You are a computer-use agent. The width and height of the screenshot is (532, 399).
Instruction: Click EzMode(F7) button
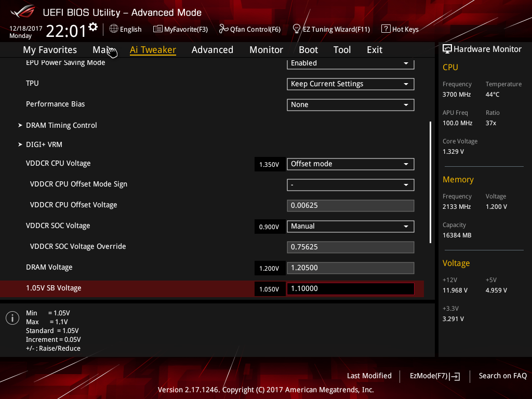pos(429,376)
